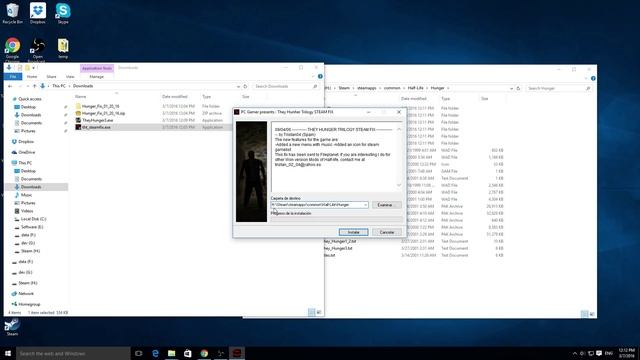Open the Home ribbon tab

pos(32,77)
